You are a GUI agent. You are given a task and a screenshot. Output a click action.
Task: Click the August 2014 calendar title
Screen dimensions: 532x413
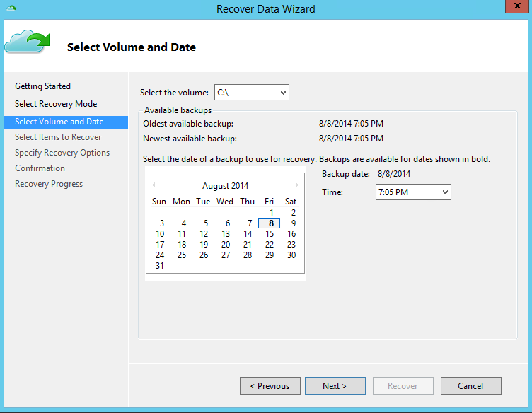[225, 186]
